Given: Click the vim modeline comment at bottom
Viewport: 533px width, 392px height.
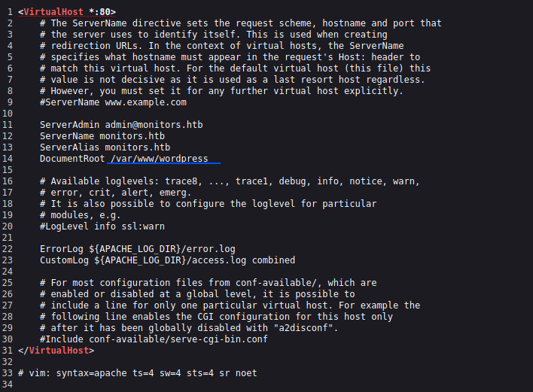Looking at the screenshot, I should [138, 373].
